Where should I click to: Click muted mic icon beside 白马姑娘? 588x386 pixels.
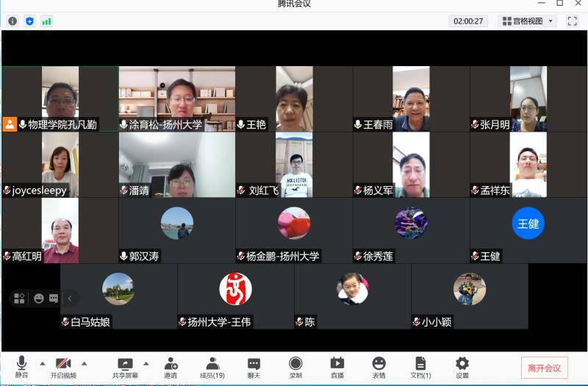[x=65, y=322]
